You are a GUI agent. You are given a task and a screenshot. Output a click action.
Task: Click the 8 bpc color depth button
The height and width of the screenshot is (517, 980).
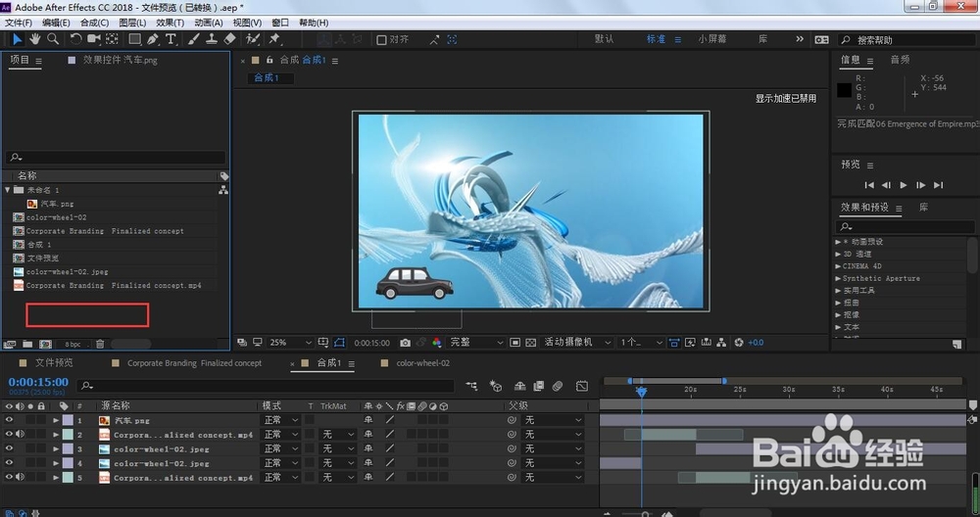73,344
